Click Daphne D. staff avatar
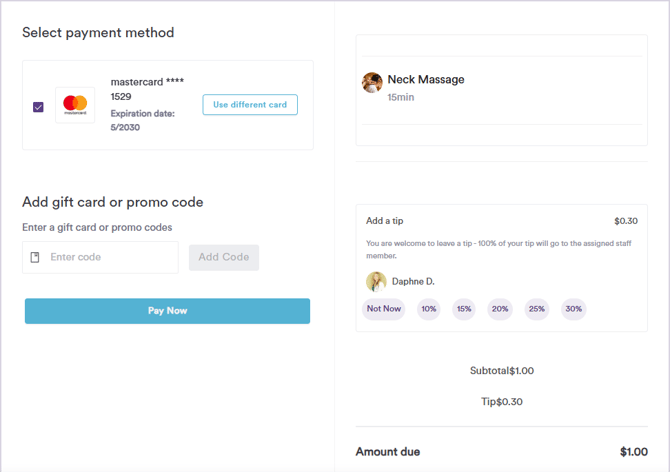The height and width of the screenshot is (472, 670). click(x=376, y=282)
